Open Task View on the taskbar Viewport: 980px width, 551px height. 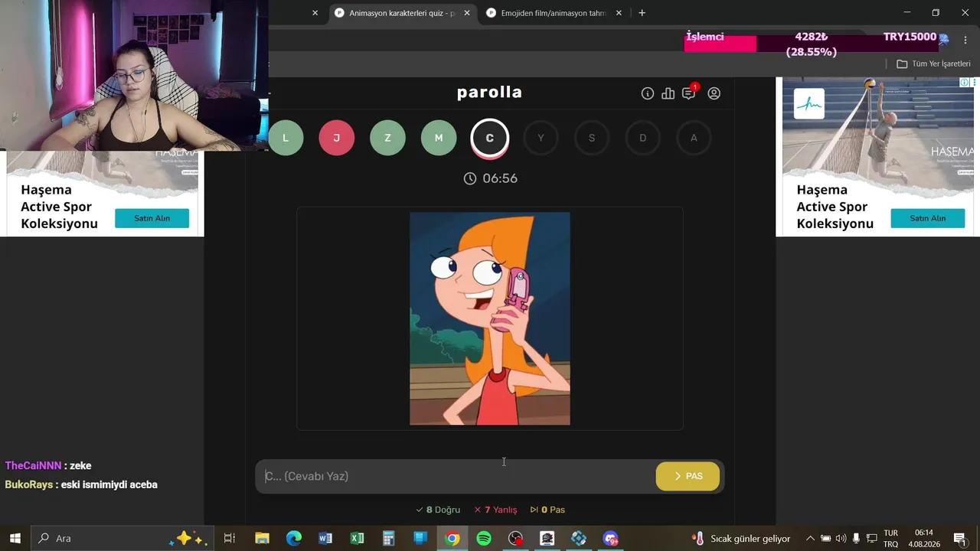(x=229, y=538)
